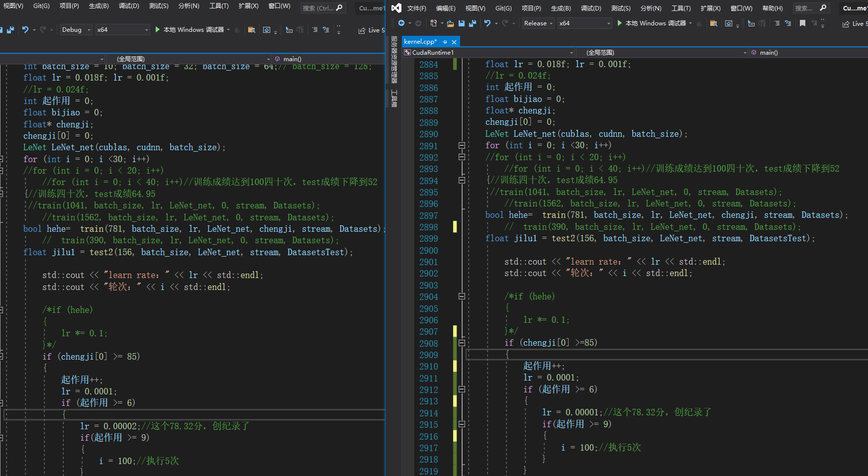This screenshot has height=476, width=868.
Task: Open the Toolbox side tab
Action: pyautogui.click(x=394, y=98)
